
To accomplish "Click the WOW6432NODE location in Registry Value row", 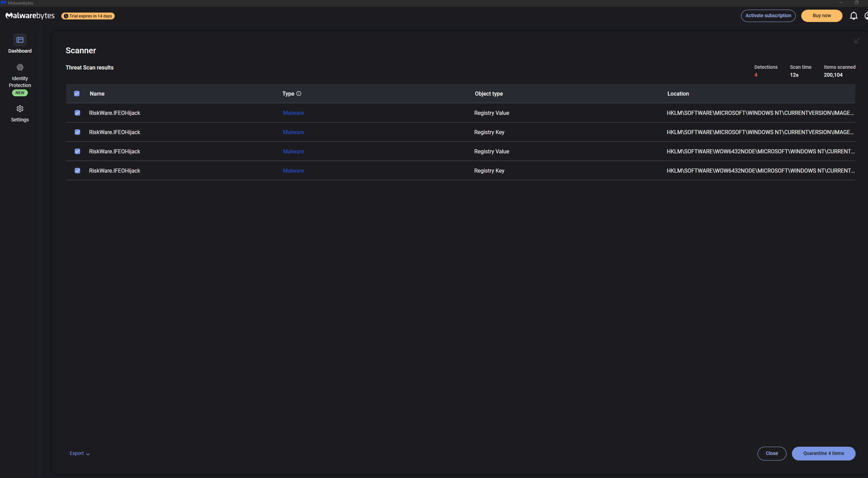I will tap(761, 151).
